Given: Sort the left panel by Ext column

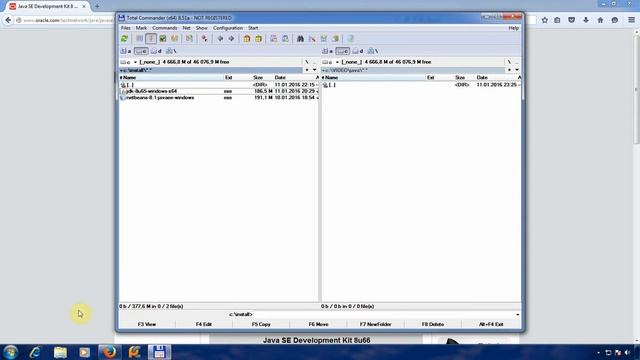Looking at the screenshot, I should 237,78.
